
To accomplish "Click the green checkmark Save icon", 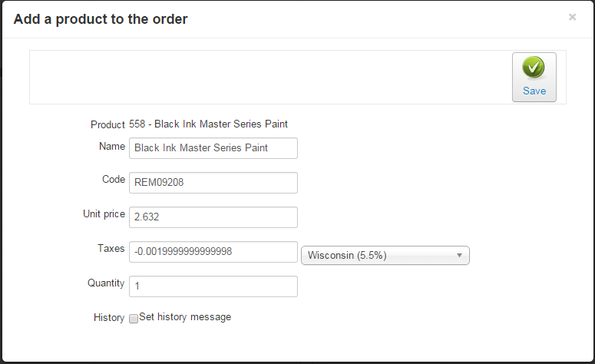I will (534, 68).
